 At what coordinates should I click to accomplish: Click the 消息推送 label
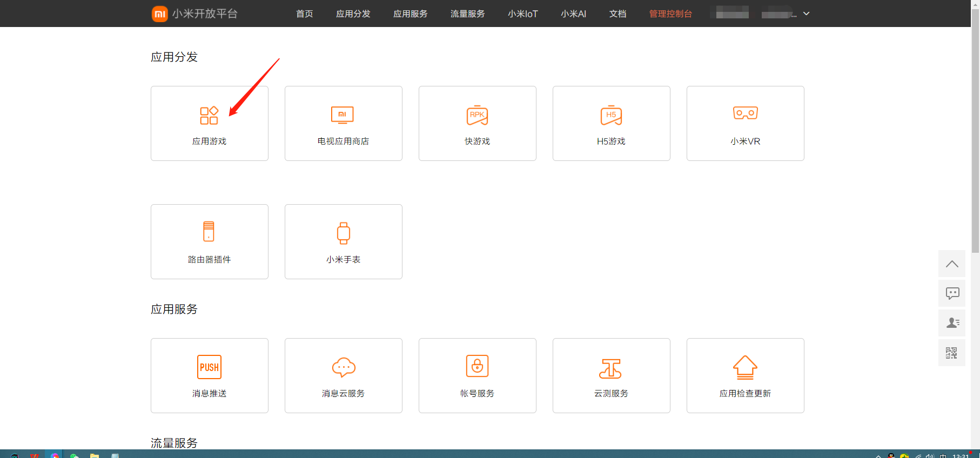[x=209, y=393]
